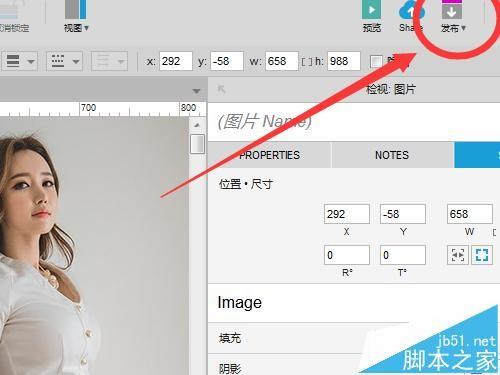Click the inspector panel pop-out arrow icon

(x=222, y=89)
